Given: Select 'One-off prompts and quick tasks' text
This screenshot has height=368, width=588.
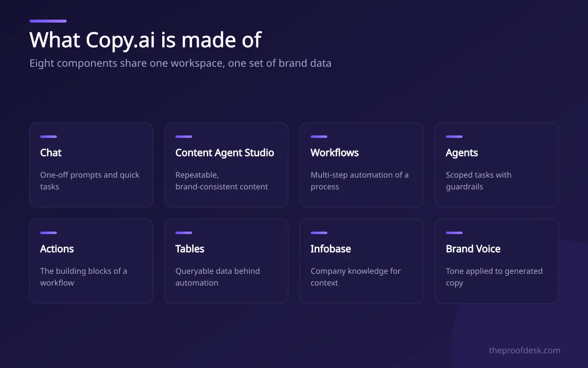Looking at the screenshot, I should (x=90, y=181).
